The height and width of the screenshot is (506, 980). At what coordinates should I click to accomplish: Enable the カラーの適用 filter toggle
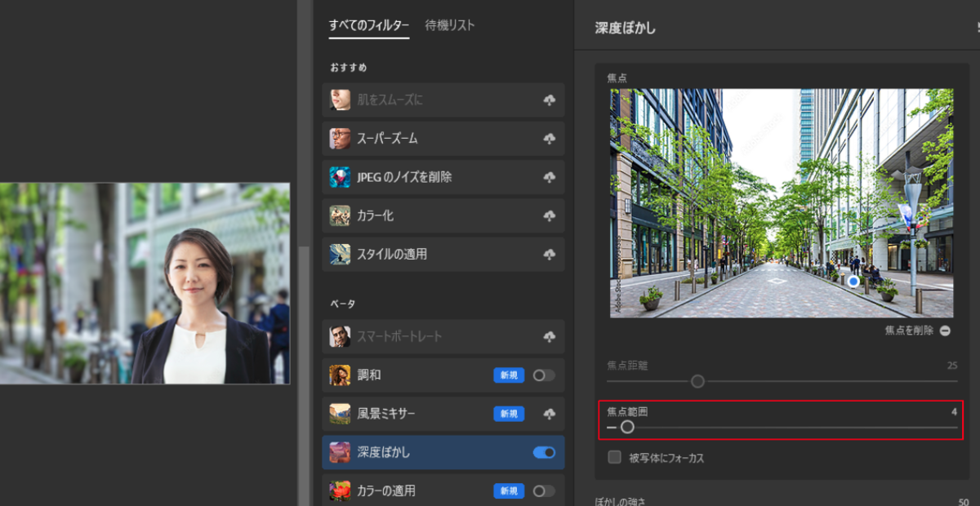tap(544, 490)
